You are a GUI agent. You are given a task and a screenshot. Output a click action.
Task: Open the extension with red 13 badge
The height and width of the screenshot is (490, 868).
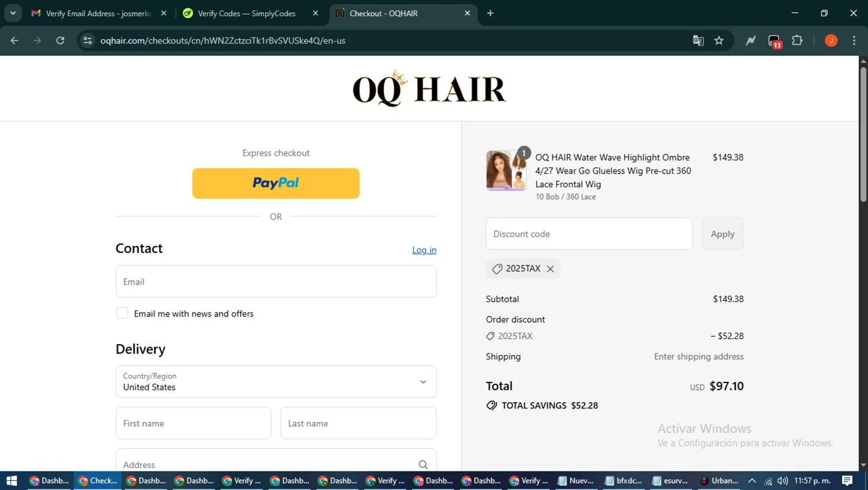(774, 41)
